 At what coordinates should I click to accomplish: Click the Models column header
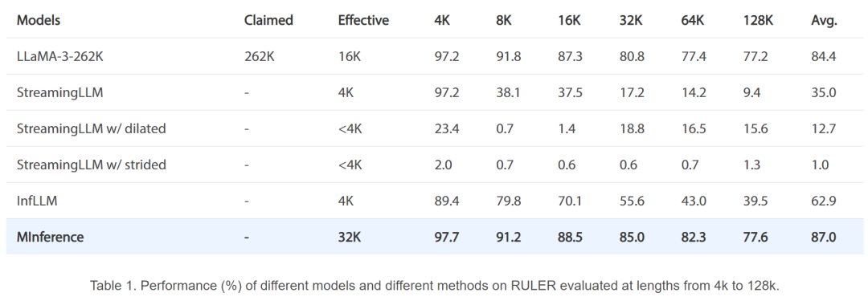pos(39,21)
